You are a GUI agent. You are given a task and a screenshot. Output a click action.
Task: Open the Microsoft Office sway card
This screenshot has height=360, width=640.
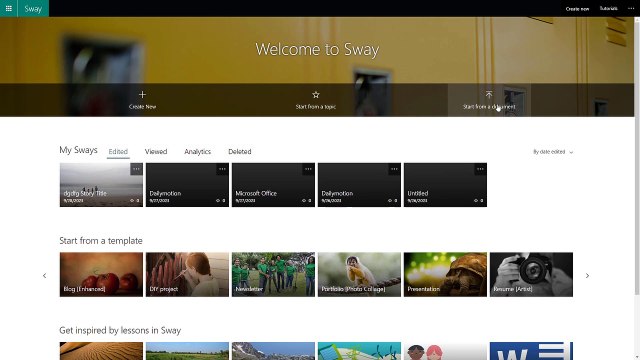click(x=273, y=185)
